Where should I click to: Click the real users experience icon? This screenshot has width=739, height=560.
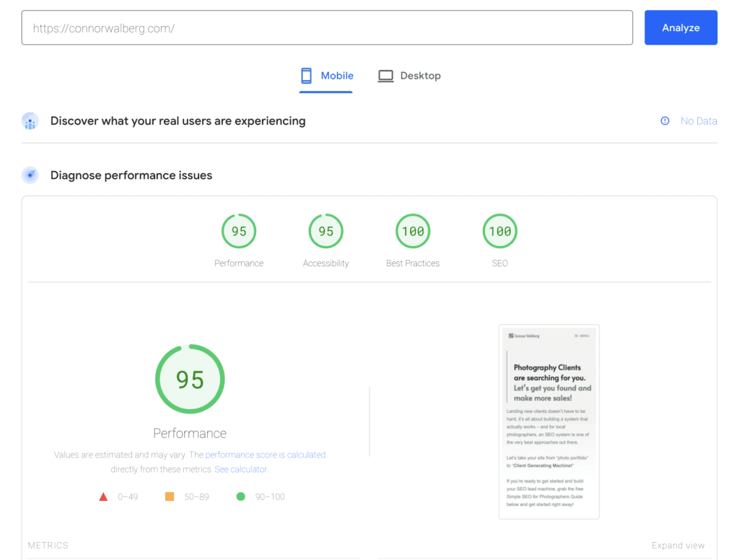click(29, 121)
